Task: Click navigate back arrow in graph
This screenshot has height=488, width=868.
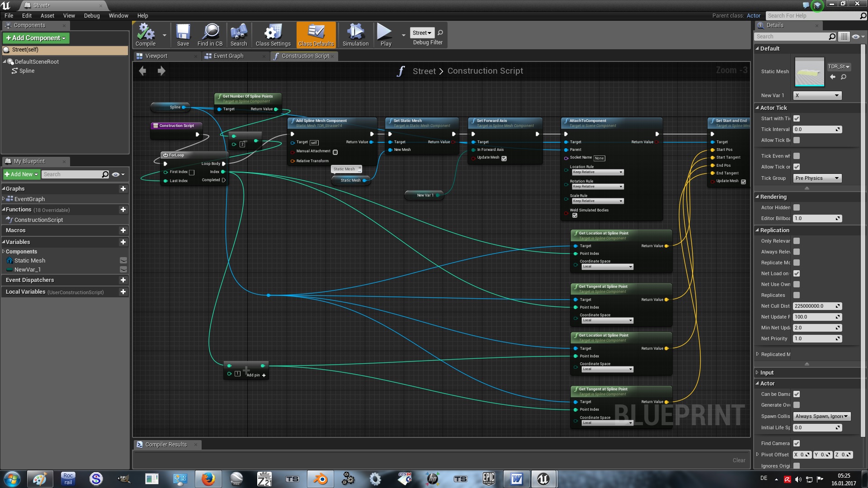Action: click(143, 71)
